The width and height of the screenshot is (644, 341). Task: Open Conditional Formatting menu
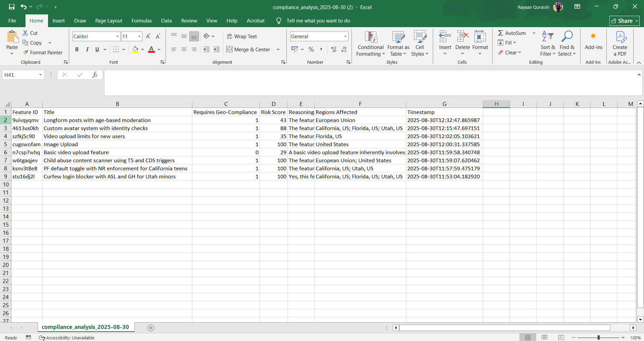pyautogui.click(x=370, y=44)
